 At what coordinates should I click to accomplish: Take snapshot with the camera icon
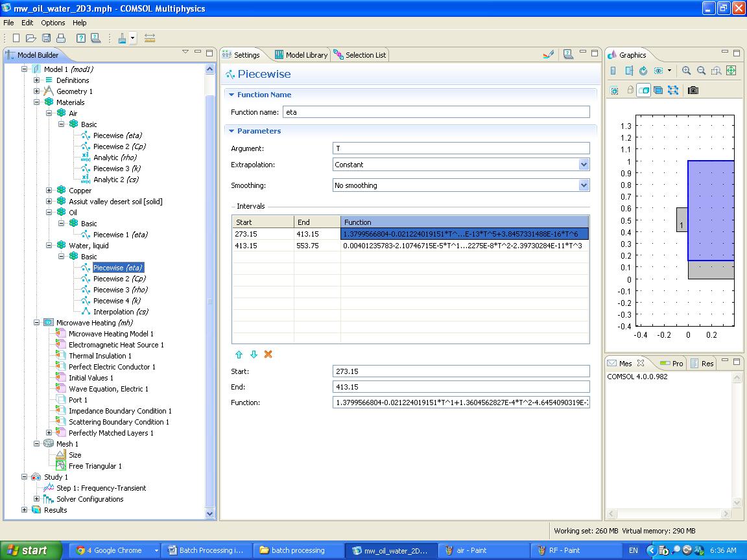[x=693, y=90]
